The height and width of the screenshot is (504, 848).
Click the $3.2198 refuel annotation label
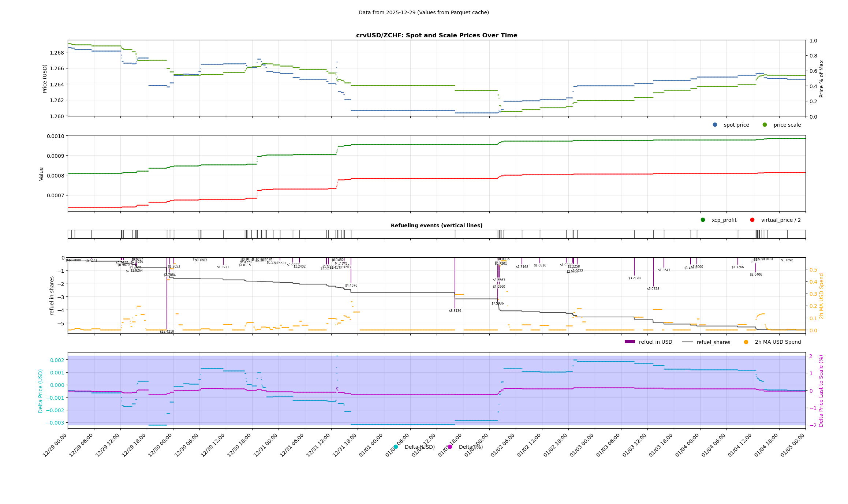pos(634,278)
